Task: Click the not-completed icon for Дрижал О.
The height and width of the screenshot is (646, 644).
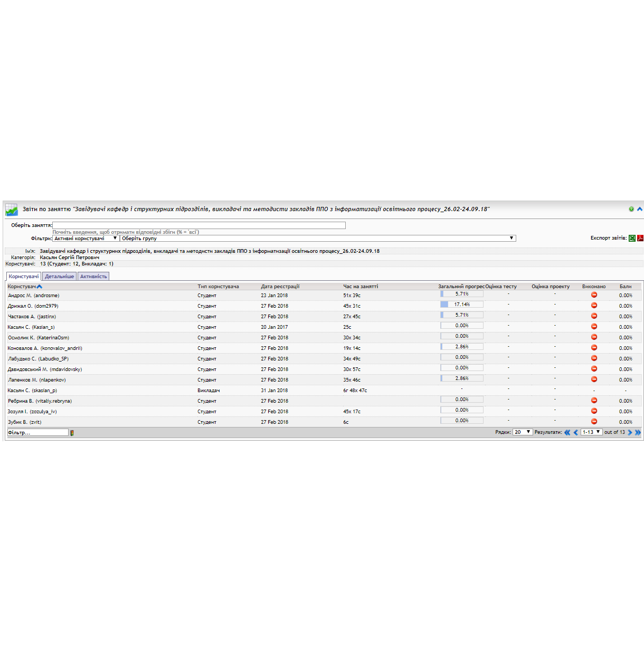Action: (x=594, y=306)
